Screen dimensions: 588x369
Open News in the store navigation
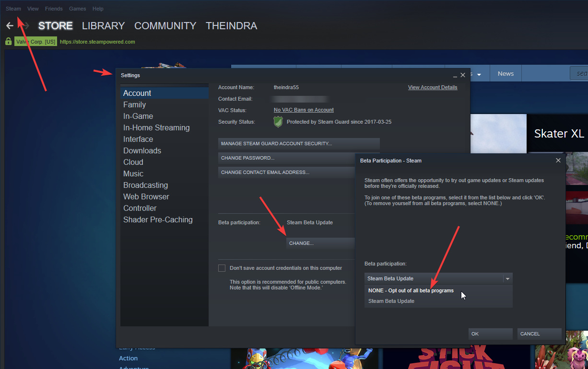click(506, 74)
